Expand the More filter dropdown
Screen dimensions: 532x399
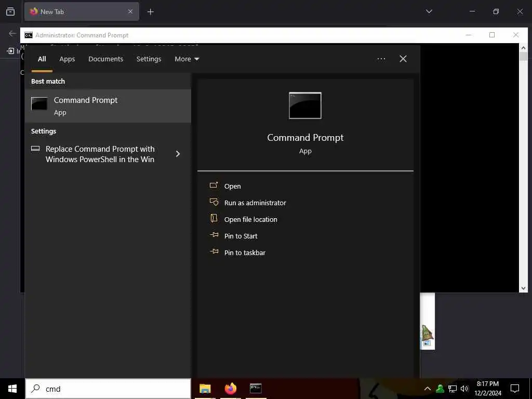pos(187,59)
